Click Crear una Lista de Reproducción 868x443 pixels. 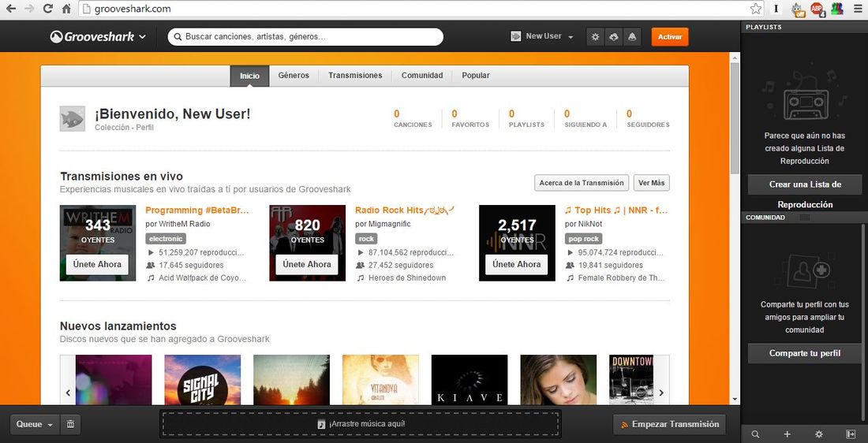pyautogui.click(x=805, y=184)
